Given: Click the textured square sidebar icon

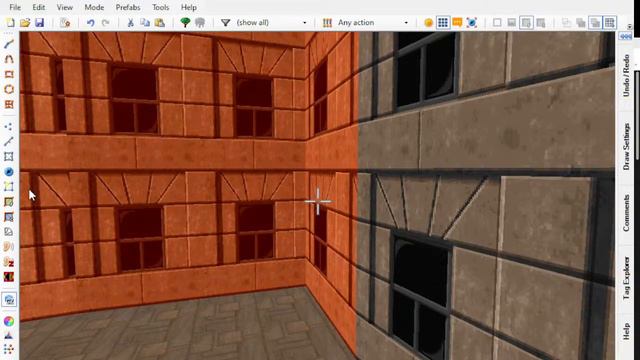Looking at the screenshot, I should pos(9,202).
